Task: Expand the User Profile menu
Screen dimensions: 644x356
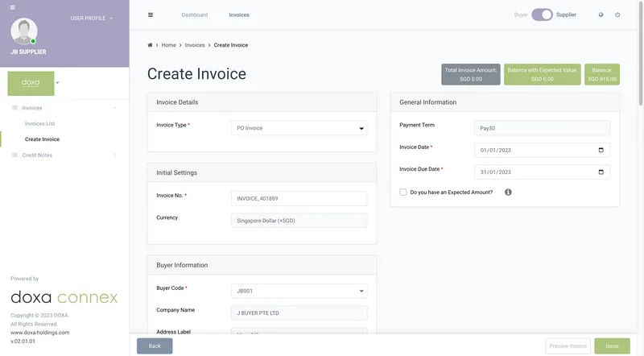Action: tap(91, 18)
